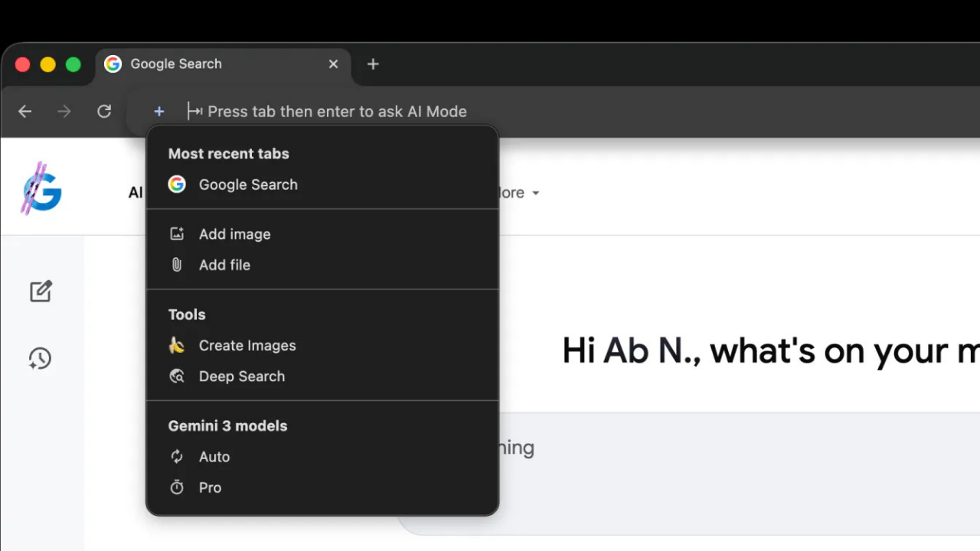Click the Add file attachment option

coord(224,265)
